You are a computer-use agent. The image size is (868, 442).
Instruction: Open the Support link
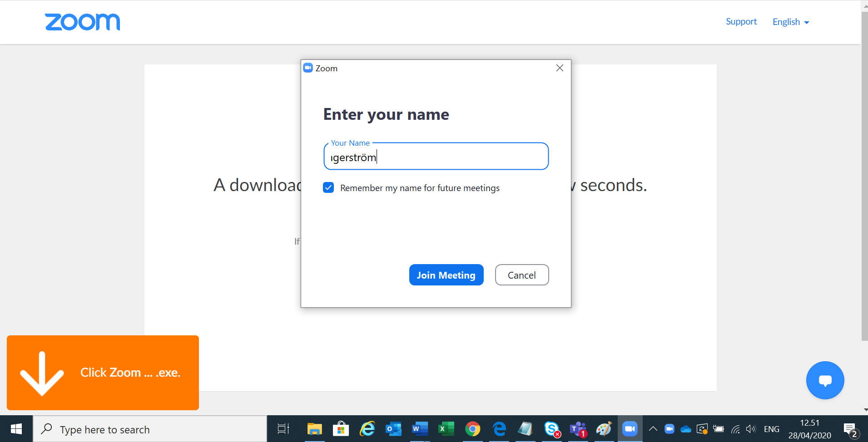click(741, 22)
